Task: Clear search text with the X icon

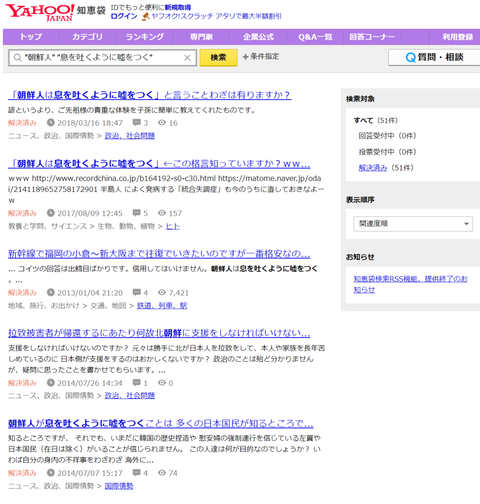Action: coord(187,58)
